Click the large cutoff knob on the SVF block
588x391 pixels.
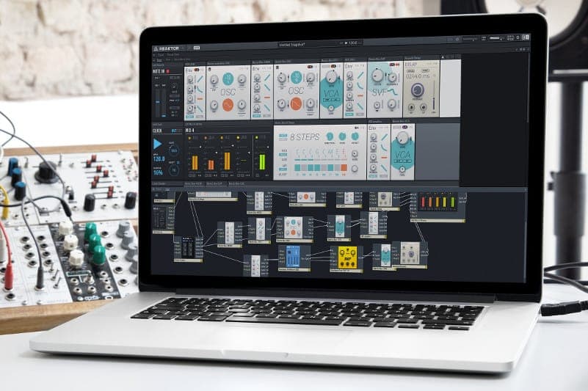click(377, 76)
